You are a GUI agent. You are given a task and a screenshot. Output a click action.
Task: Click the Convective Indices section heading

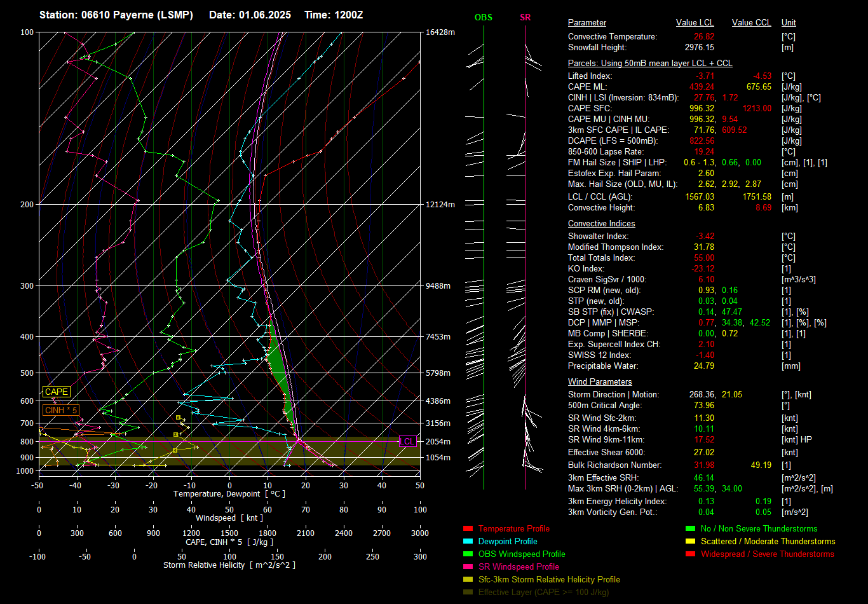coord(601,224)
